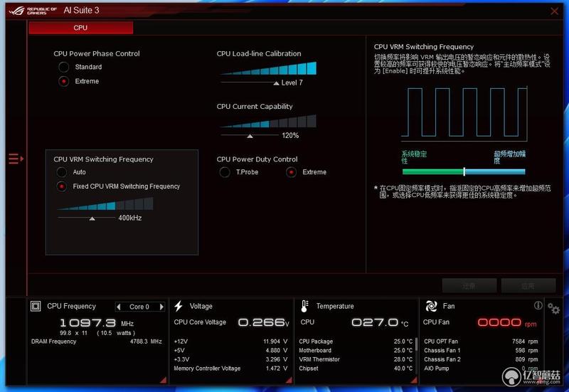Screen dimensions: 569x392
Task: Click the VRM switching waveform graph
Action: coord(464,113)
